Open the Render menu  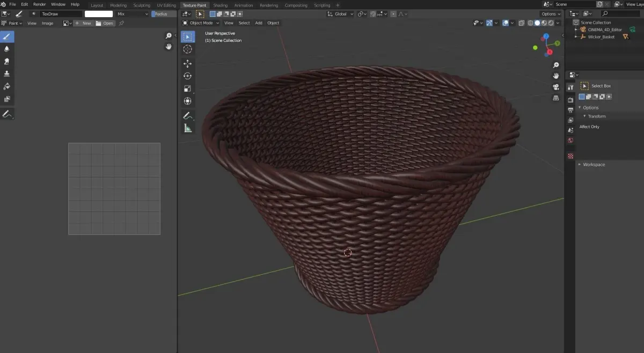pos(40,4)
